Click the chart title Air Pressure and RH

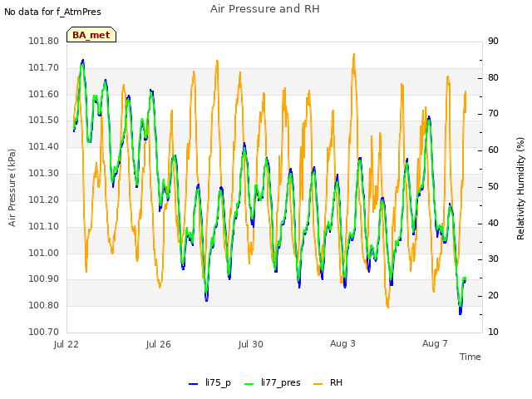(265, 9)
